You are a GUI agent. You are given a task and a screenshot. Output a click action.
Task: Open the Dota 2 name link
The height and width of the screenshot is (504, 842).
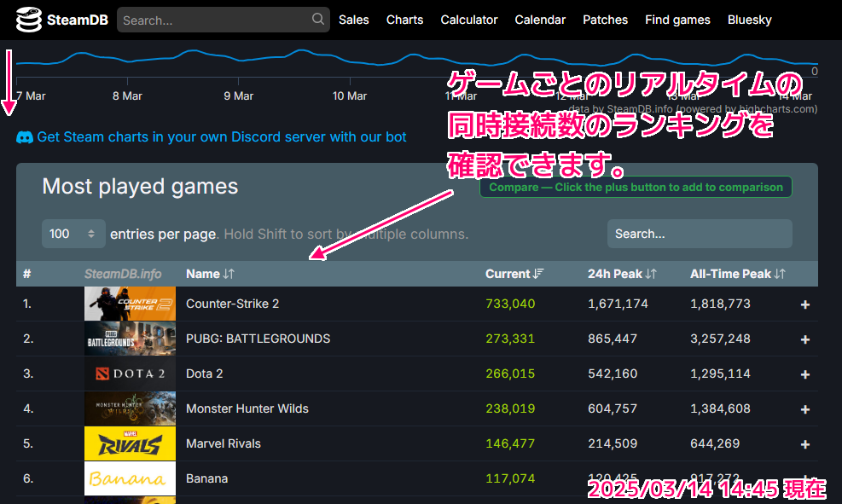tap(204, 374)
